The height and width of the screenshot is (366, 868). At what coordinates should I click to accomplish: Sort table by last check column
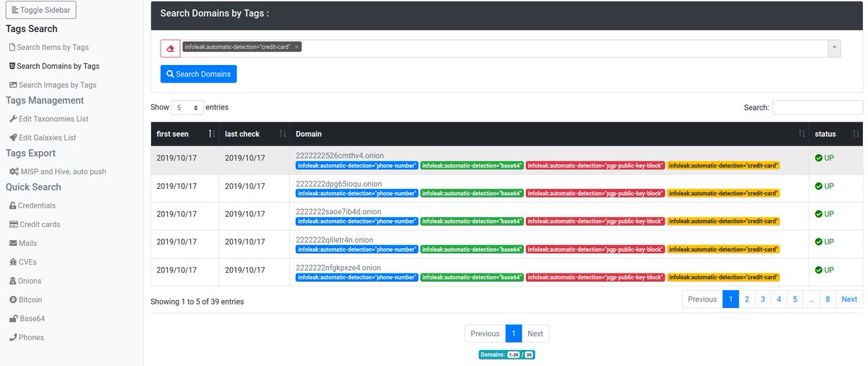point(255,134)
